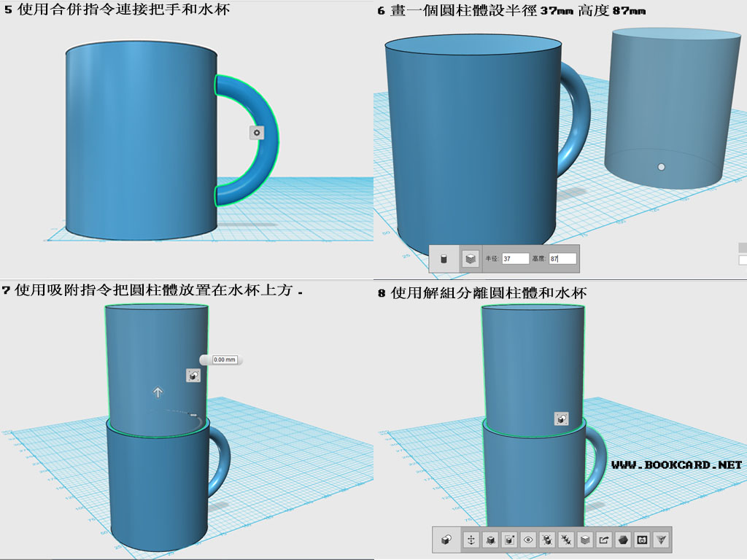The image size is (747, 560).
Task: Open the hexagon material icon
Action: (x=622, y=540)
